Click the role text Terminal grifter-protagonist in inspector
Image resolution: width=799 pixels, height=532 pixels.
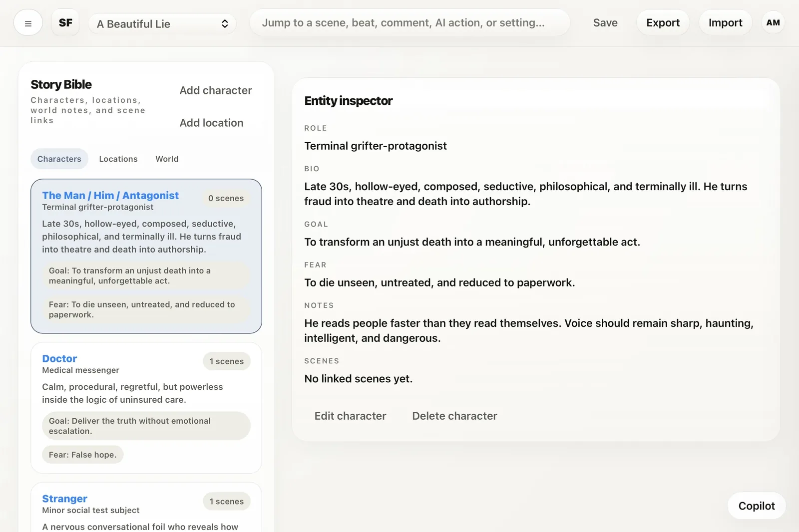click(376, 146)
